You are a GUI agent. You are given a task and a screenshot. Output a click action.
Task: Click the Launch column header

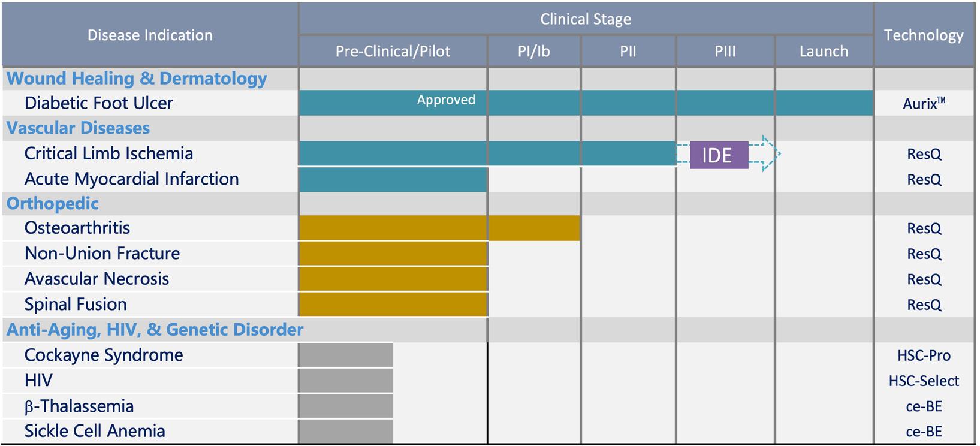[x=824, y=52]
